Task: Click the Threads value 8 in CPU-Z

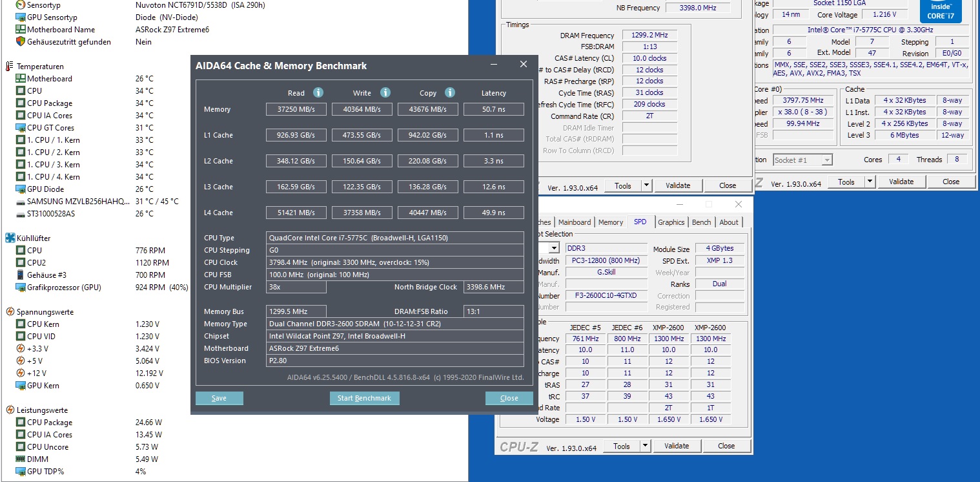Action: [957, 159]
